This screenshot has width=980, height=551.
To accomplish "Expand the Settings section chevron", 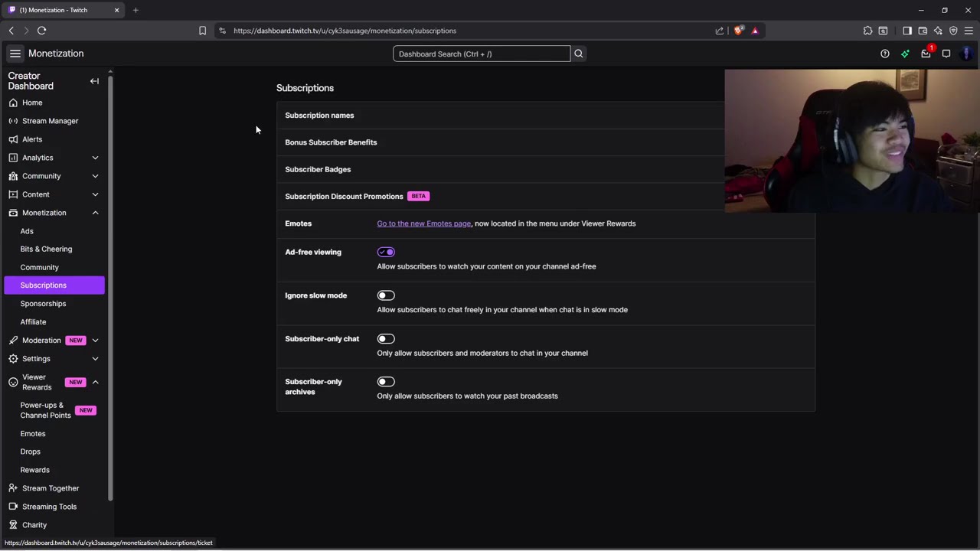I will (x=95, y=359).
